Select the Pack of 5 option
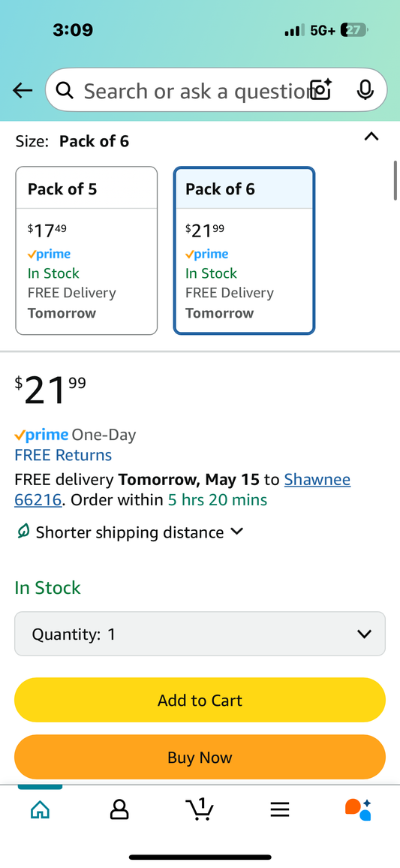Viewport: 400px width, 868px height. [x=86, y=251]
